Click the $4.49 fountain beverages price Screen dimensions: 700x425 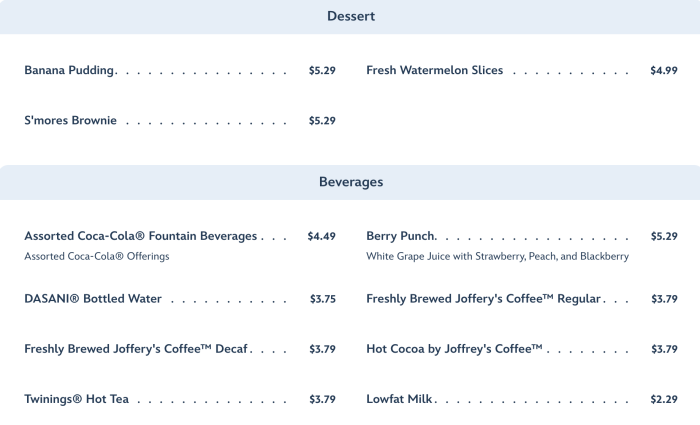(x=322, y=237)
